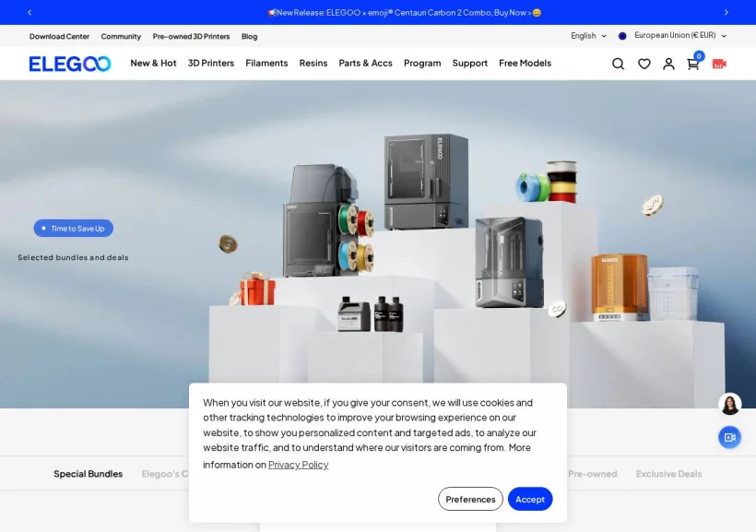Click the orange resin wash station product image
This screenshot has height=532, width=756.
(x=620, y=287)
